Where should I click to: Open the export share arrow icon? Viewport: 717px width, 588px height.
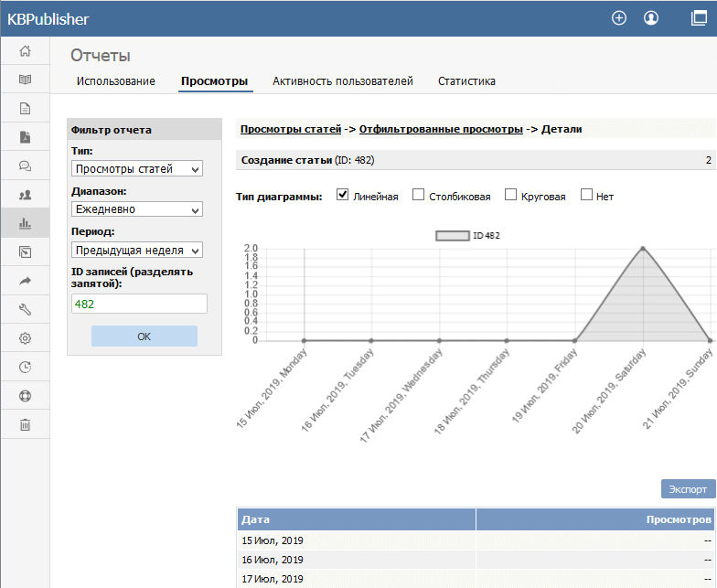pos(26,281)
